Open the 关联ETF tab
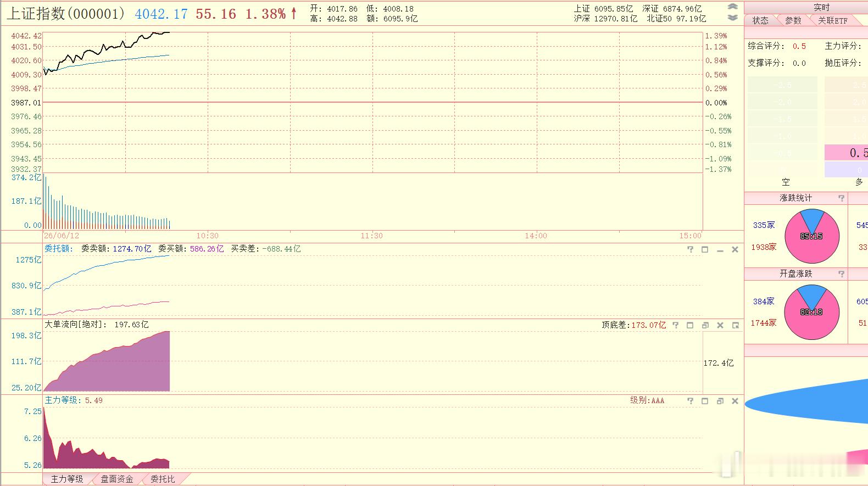Screen dimensions: 868x486 [832, 20]
